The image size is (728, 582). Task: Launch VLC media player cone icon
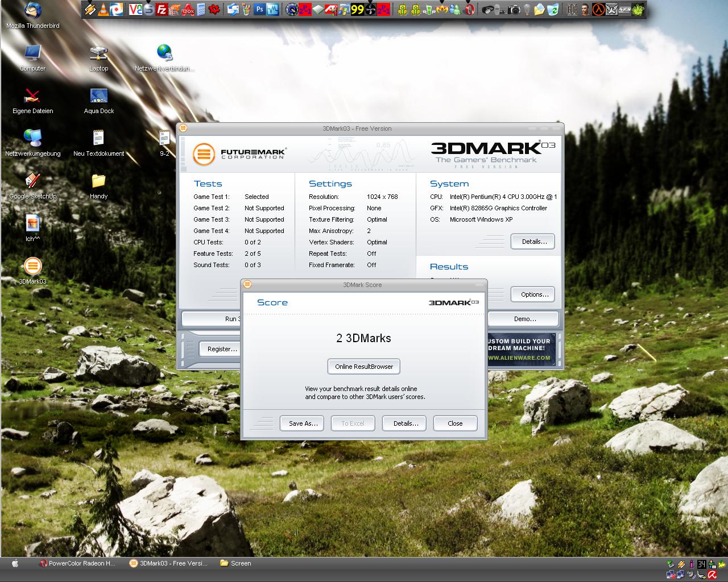pos(104,10)
